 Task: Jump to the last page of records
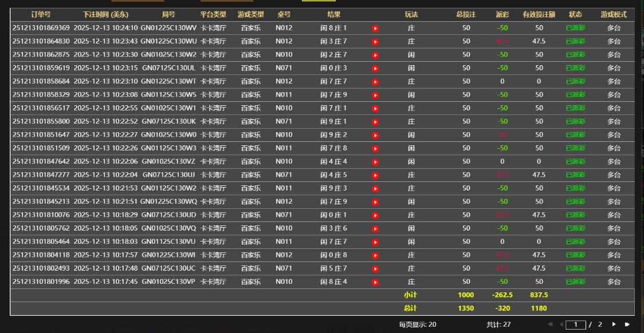627,324
